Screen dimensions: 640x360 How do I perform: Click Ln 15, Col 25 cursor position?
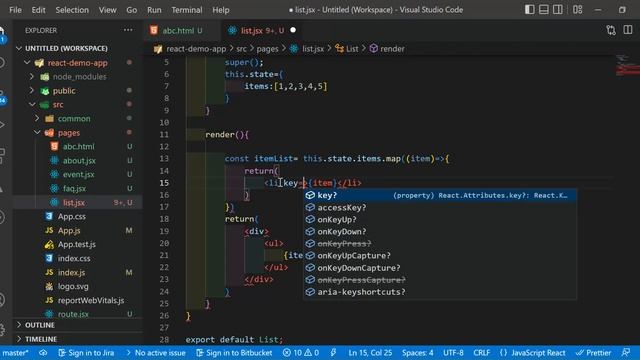click(370, 353)
